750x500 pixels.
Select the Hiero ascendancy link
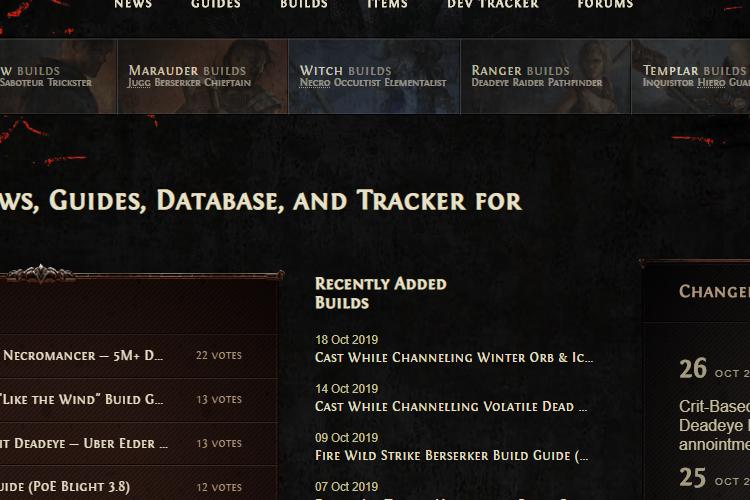point(711,83)
